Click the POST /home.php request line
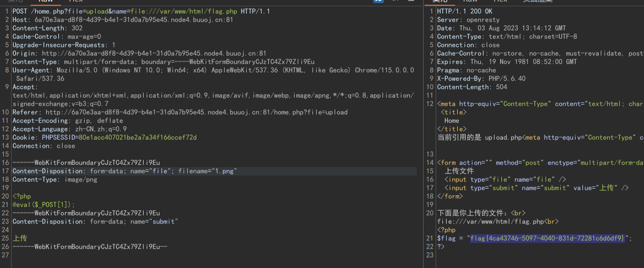The height and width of the screenshot is (268, 644). point(141,11)
